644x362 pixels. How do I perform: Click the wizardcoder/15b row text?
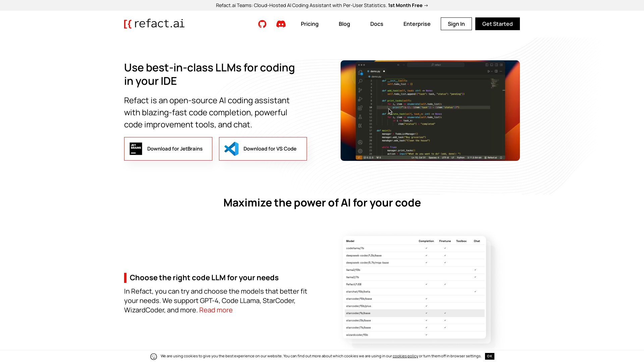[357, 335]
